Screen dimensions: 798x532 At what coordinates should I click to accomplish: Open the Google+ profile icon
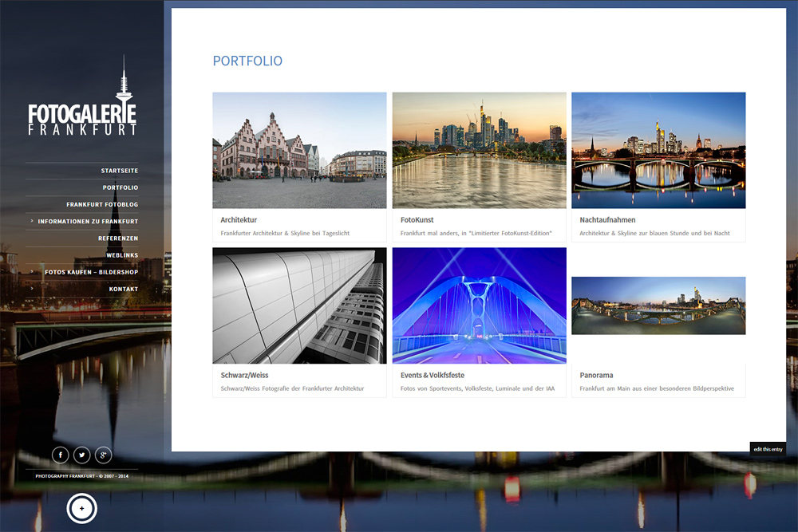point(103,455)
